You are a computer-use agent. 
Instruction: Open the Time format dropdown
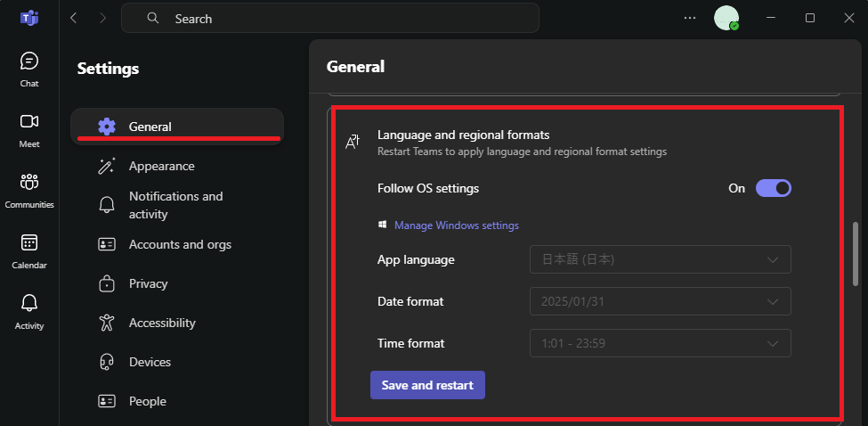(660, 343)
